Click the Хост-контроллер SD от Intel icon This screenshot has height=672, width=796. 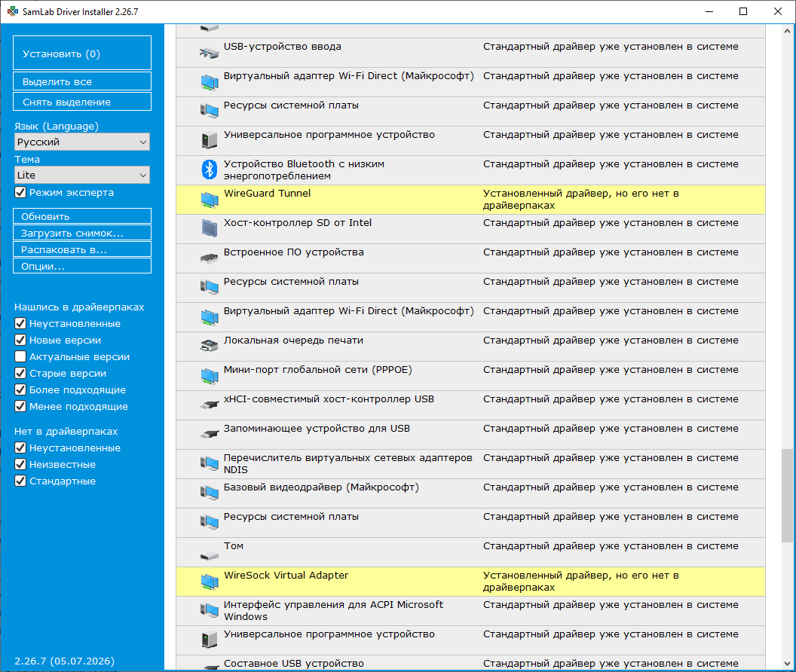point(209,228)
